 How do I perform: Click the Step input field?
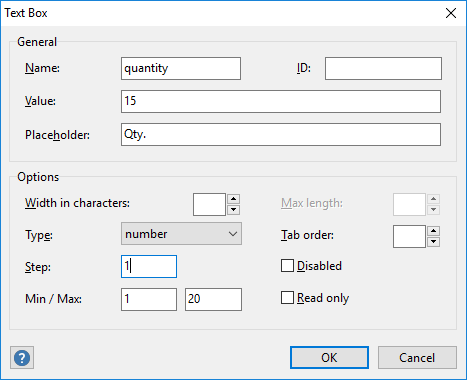[149, 266]
